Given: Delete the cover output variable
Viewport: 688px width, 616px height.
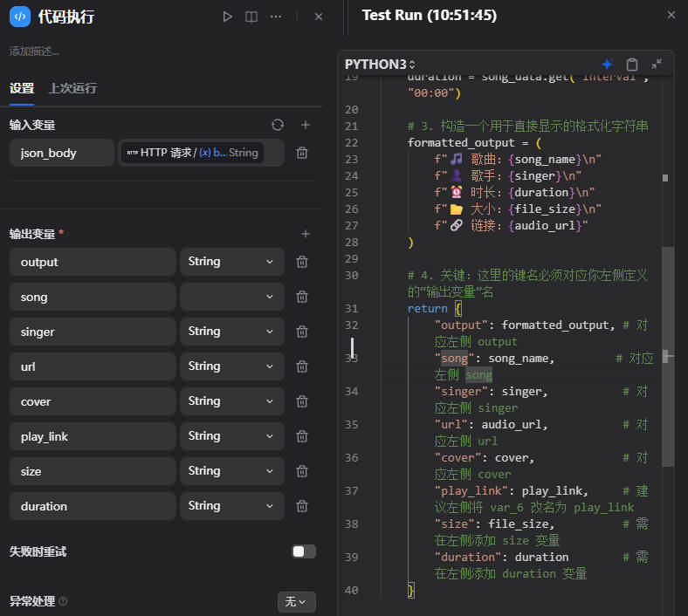Looking at the screenshot, I should click(302, 401).
